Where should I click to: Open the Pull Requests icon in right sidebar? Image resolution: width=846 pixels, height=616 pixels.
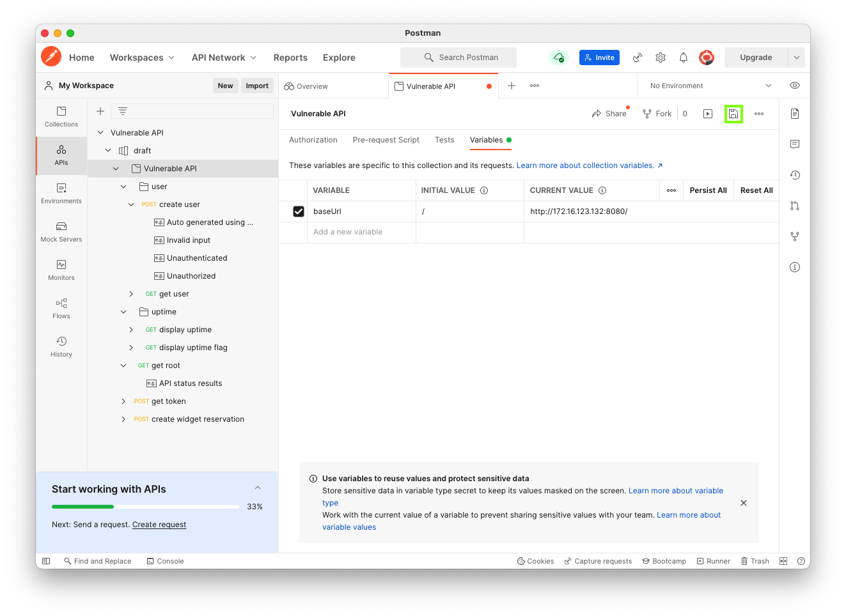(795, 206)
